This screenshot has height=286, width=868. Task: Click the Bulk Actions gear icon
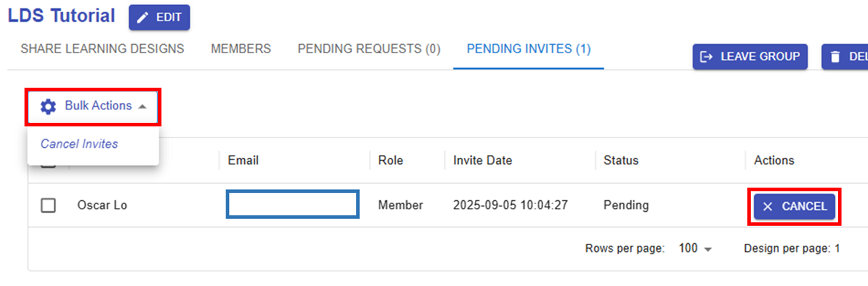click(x=48, y=106)
